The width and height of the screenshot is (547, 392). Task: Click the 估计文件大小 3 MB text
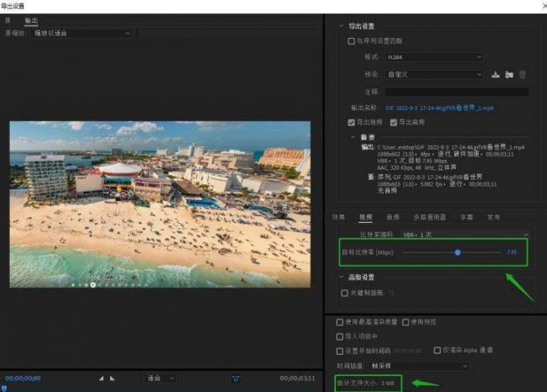[x=365, y=383]
